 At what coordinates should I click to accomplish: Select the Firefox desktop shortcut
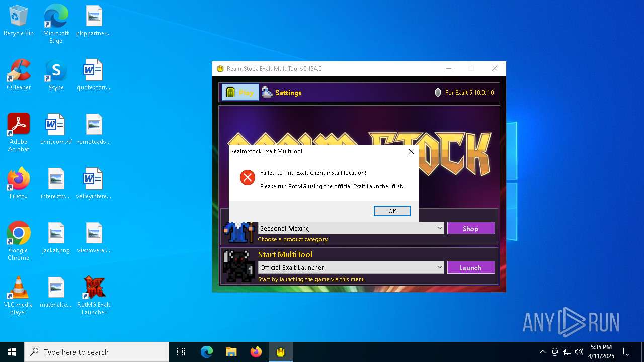(x=19, y=184)
